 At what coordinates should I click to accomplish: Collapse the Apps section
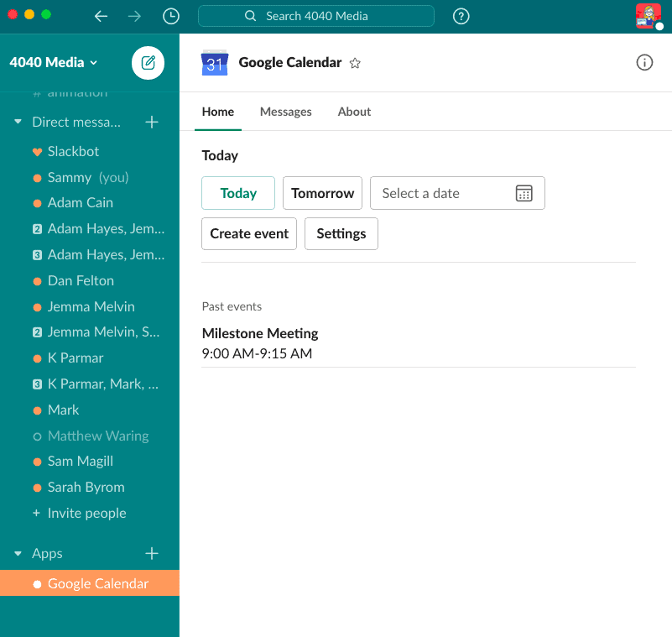tap(18, 554)
